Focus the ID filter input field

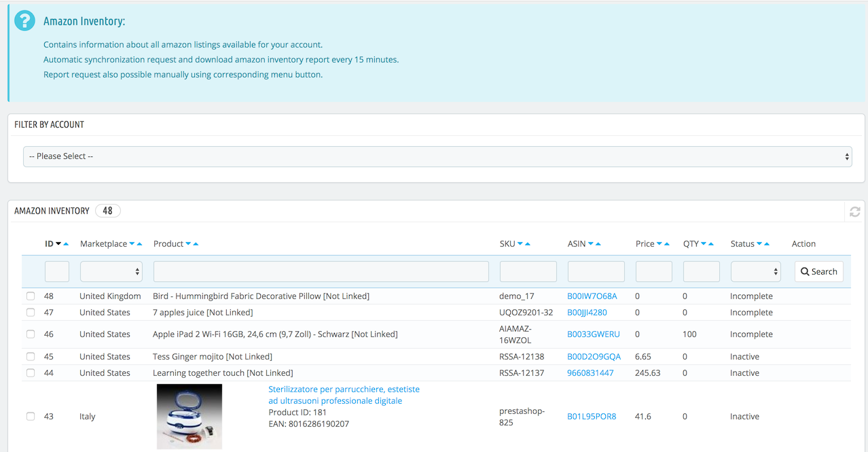[57, 271]
